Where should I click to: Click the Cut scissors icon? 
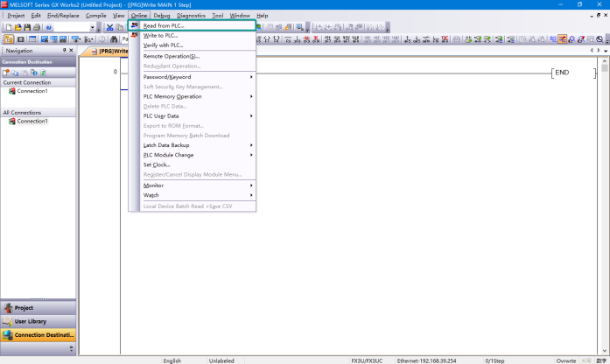pos(109,28)
